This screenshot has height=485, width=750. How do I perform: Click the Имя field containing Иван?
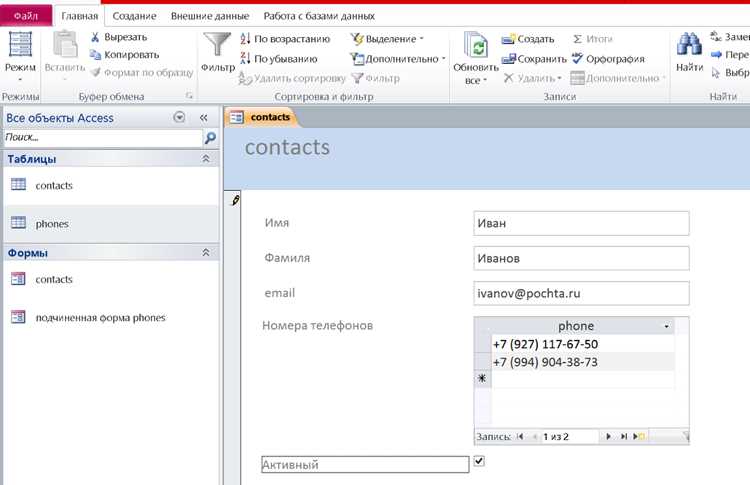pyautogui.click(x=581, y=223)
